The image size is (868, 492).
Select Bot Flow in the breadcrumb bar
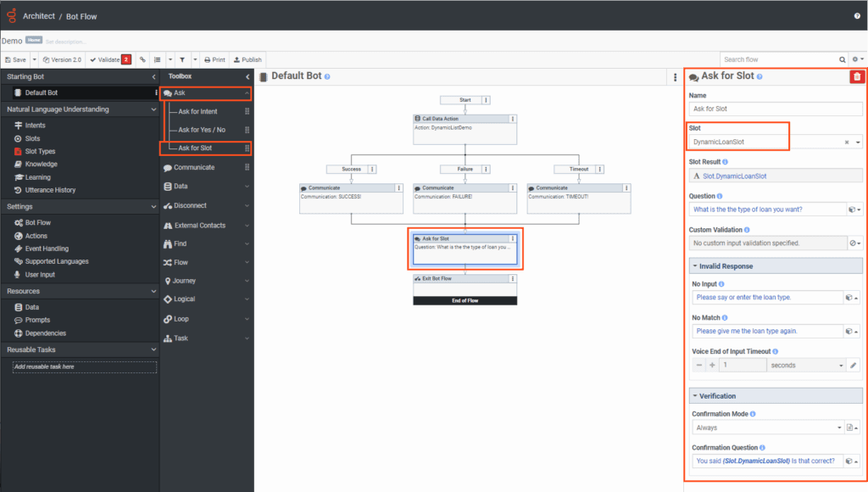(x=81, y=15)
